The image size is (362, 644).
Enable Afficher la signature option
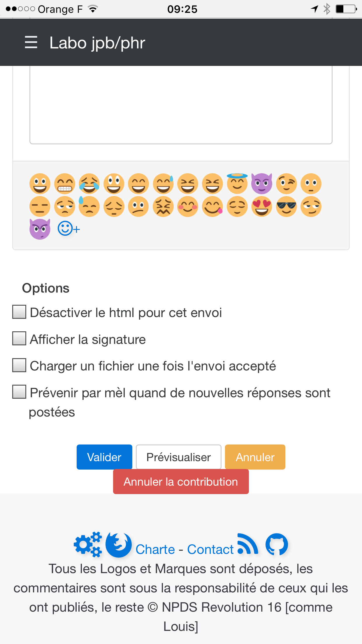coord(19,338)
